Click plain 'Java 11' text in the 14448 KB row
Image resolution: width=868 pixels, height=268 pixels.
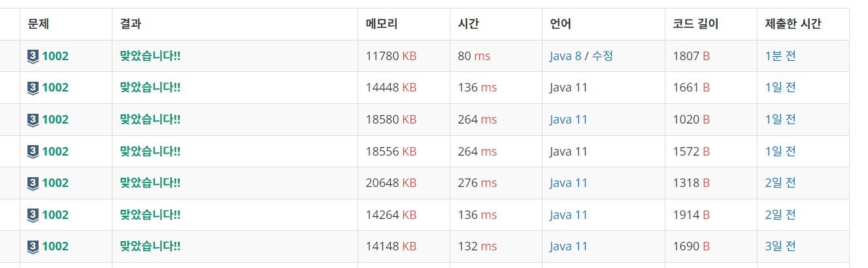click(569, 88)
